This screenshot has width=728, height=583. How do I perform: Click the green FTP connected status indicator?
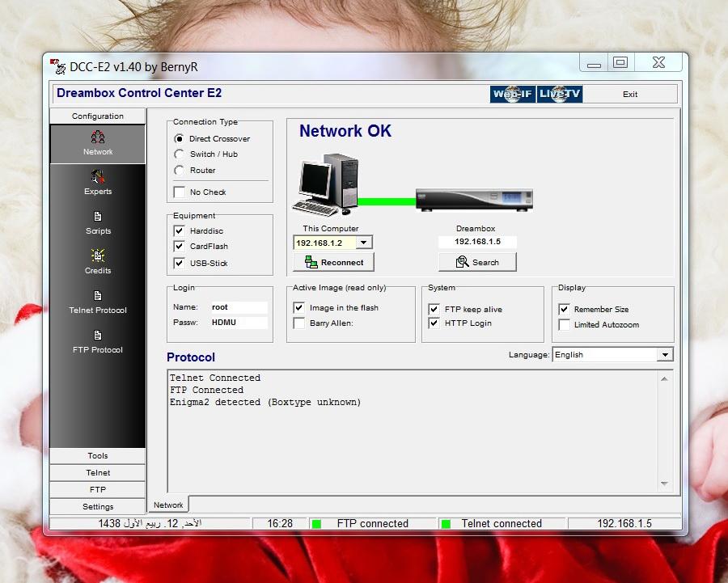point(316,524)
